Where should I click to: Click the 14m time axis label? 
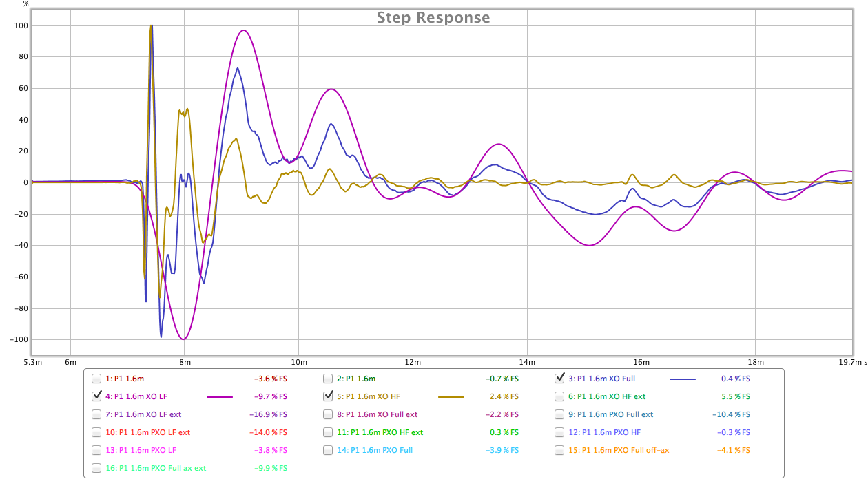[527, 361]
